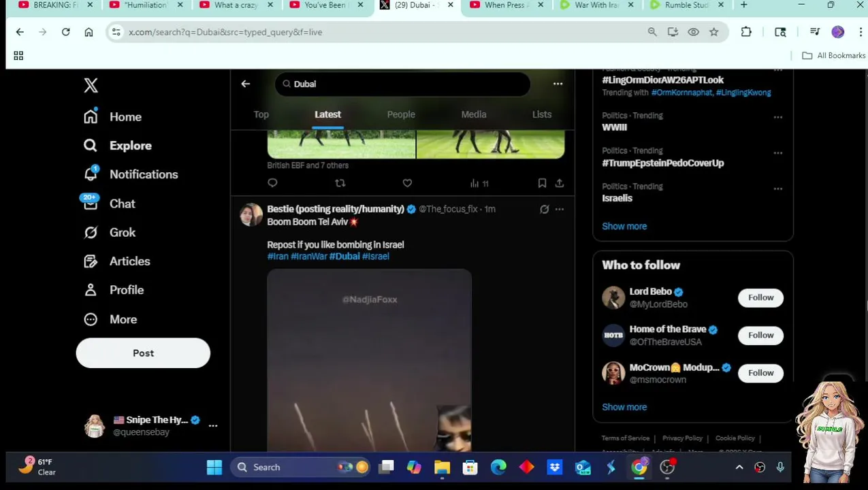Show more Who to follow suggestions
The image size is (868, 490).
624,407
